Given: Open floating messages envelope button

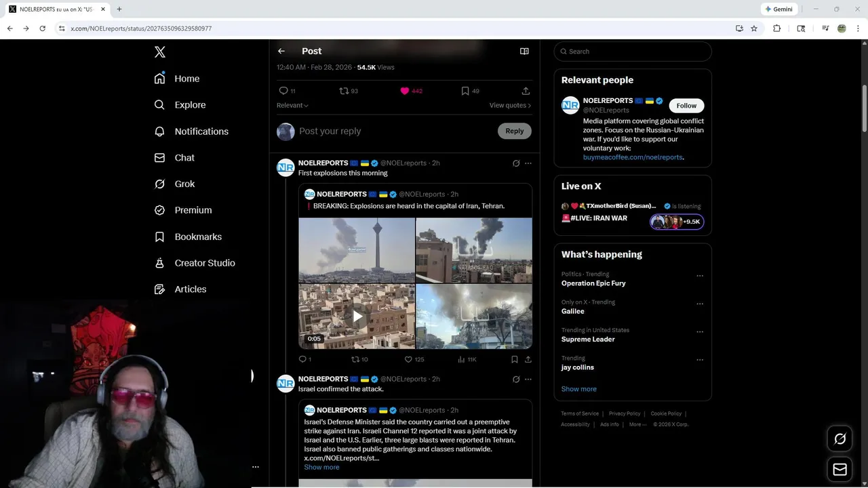Looking at the screenshot, I should pyautogui.click(x=840, y=470).
